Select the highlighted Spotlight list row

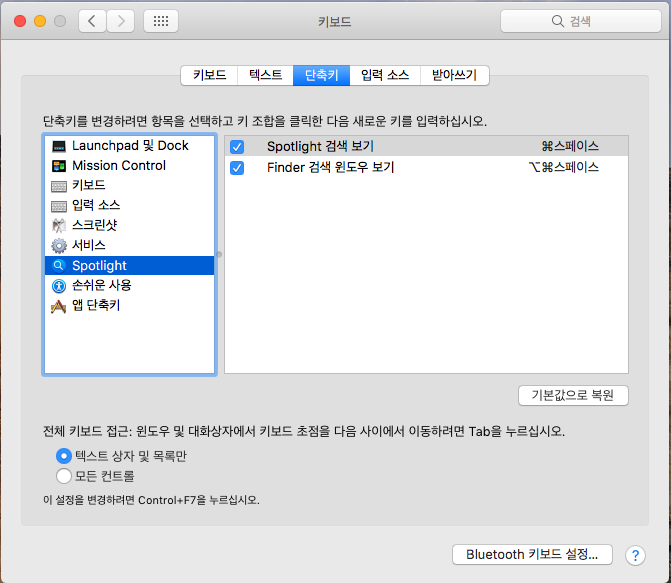click(x=129, y=266)
